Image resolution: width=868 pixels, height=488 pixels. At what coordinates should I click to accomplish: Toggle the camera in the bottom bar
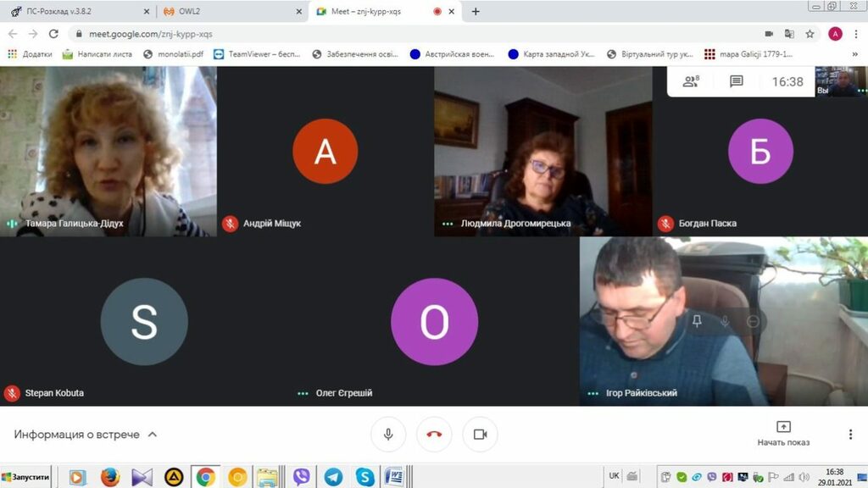480,434
